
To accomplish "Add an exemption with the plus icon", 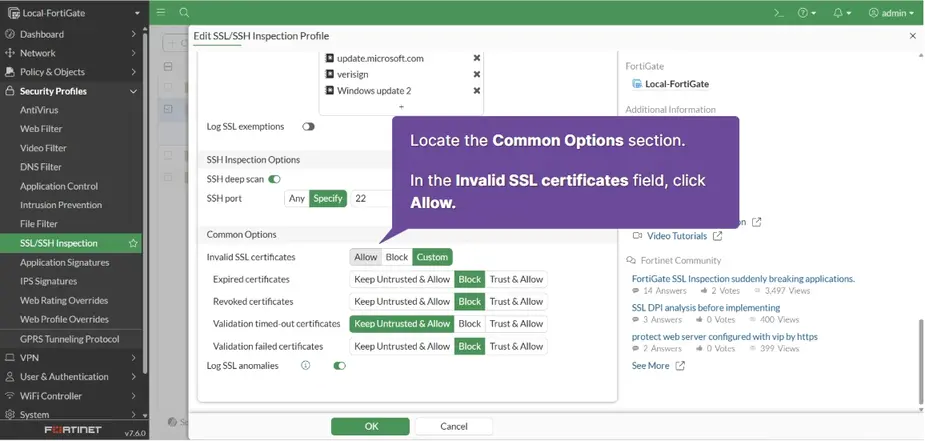I will 402,107.
